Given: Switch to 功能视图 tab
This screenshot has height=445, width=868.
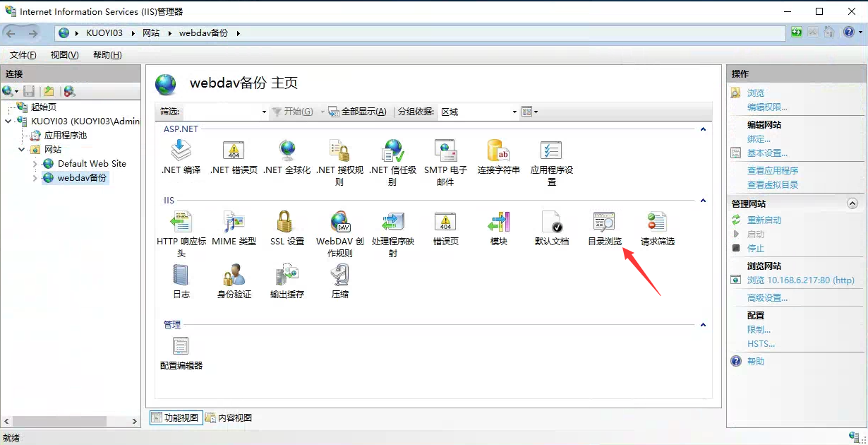Looking at the screenshot, I should (x=176, y=417).
